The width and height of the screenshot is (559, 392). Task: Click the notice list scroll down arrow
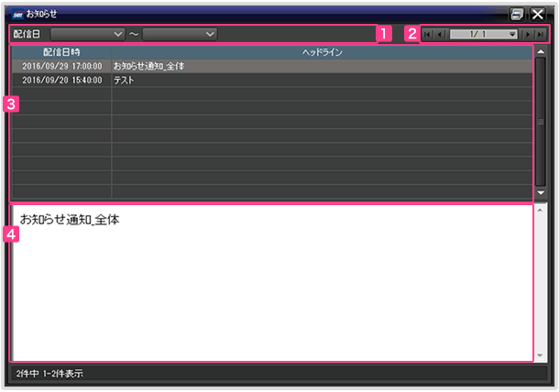[x=541, y=192]
